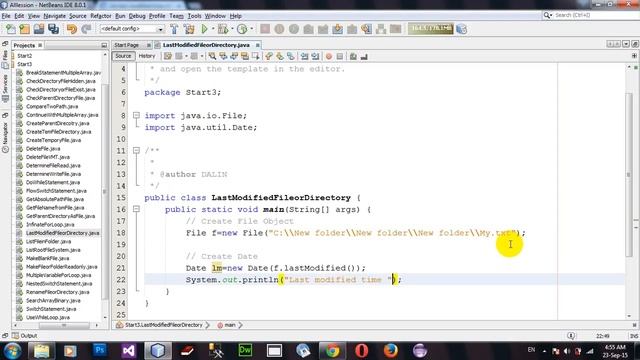Click the Next Bookmark editor icon

[280, 56]
